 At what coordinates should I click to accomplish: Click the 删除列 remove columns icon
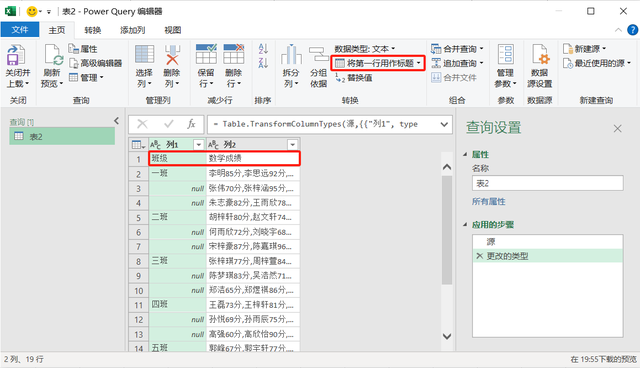[172, 55]
